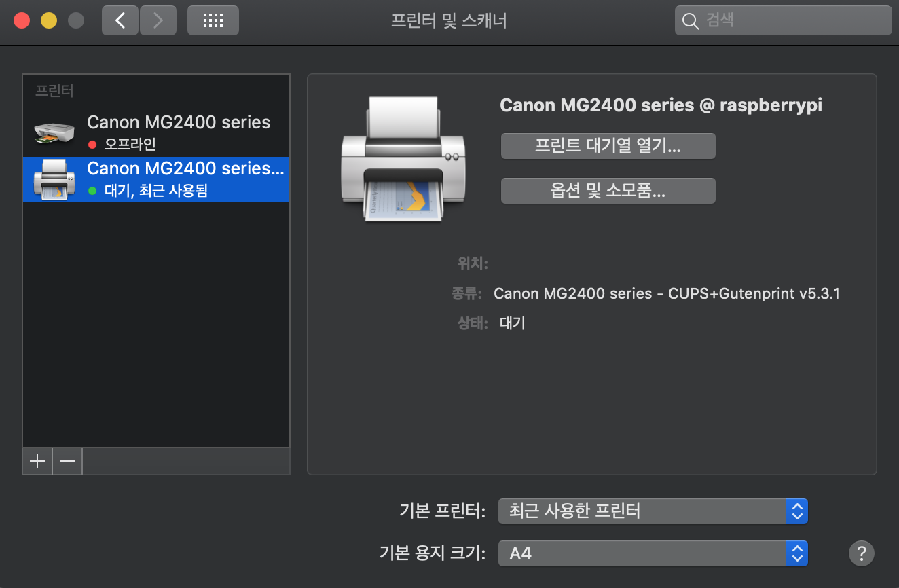Click the 상태 value 대기 in details
The image size is (899, 588).
coord(513,323)
